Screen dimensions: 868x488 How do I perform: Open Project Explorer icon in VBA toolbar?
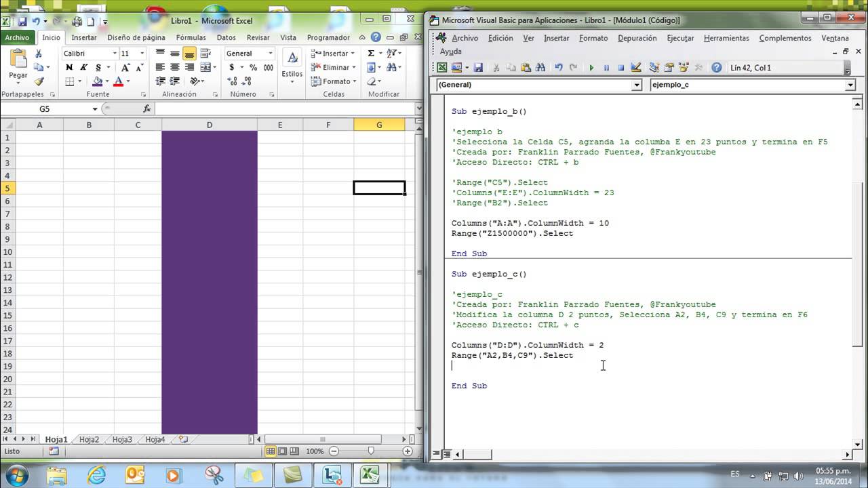(654, 68)
